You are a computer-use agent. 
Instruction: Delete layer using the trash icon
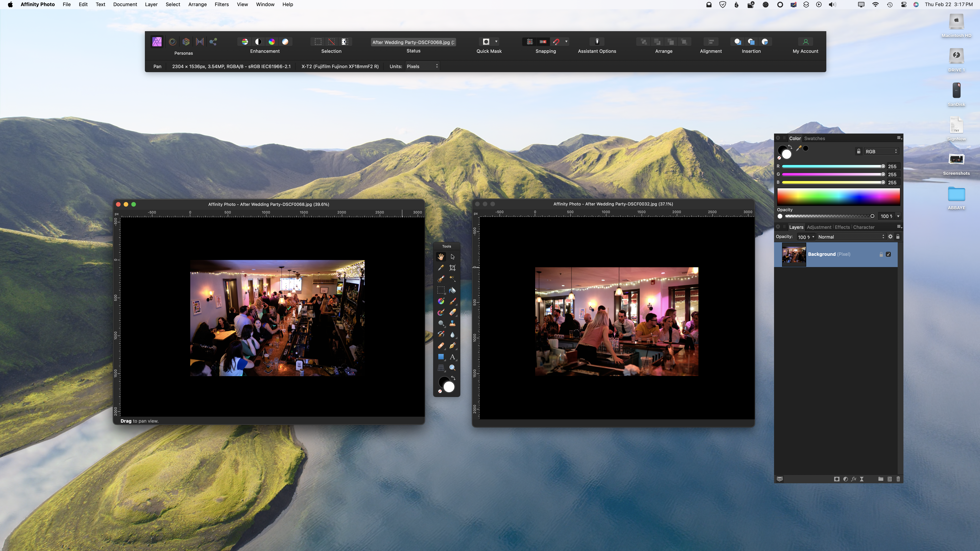coord(898,479)
